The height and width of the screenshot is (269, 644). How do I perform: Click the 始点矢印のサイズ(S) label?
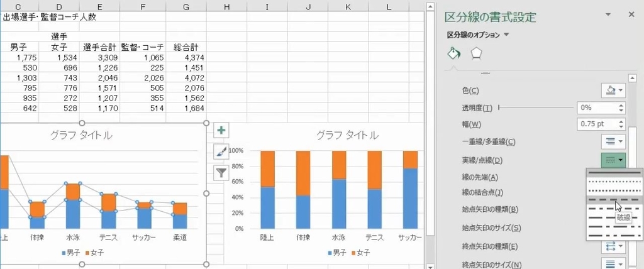pyautogui.click(x=491, y=228)
